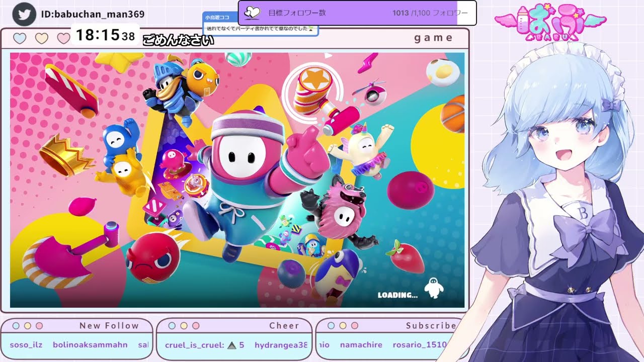
Task: Click the "目標フォロワー数" label
Action: point(297,13)
